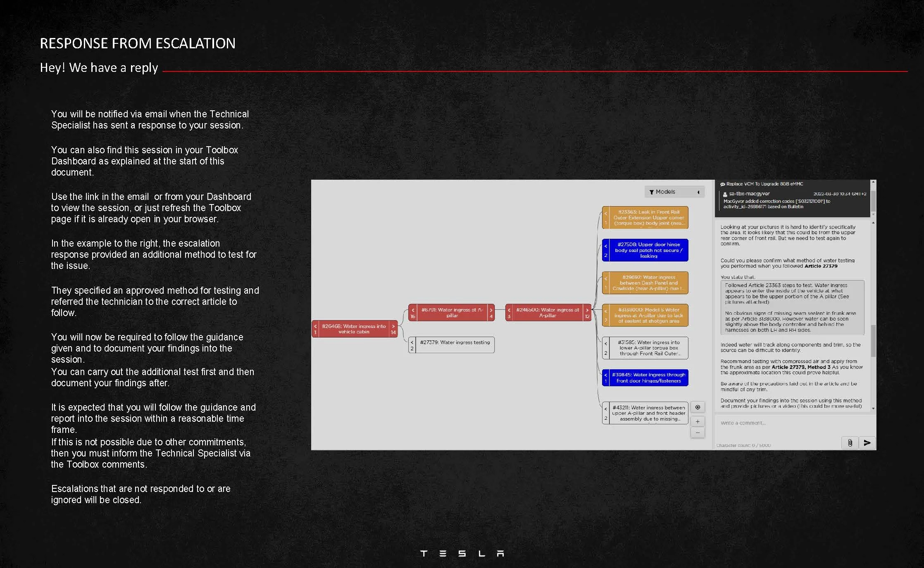
Task: Click the user icon next to sa-tbx-macgyver
Action: tap(725, 194)
